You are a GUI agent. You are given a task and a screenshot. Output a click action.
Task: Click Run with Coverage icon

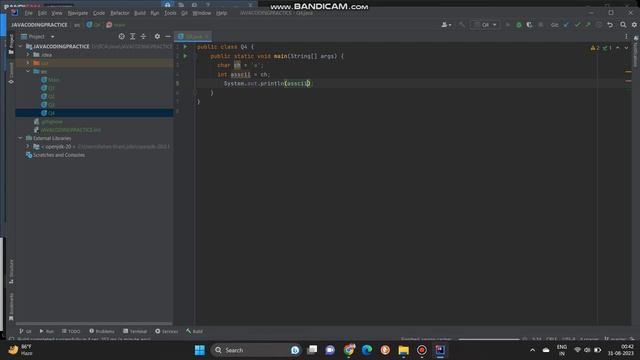point(529,25)
